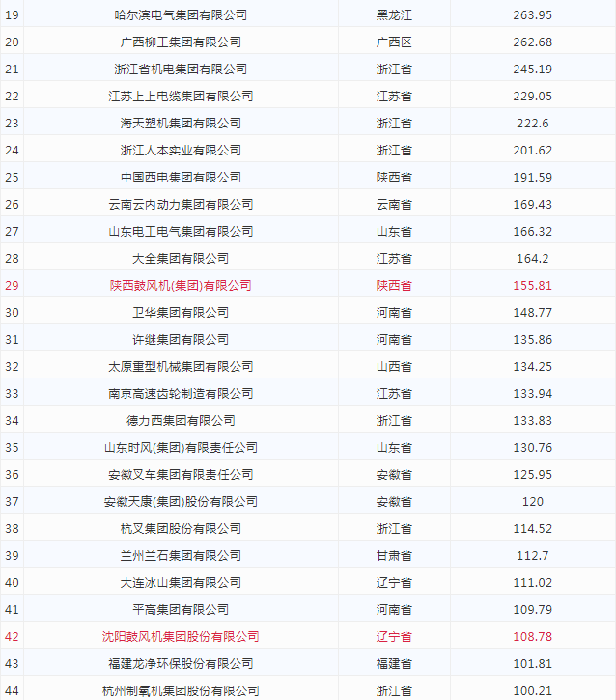Screen dimensions: 616x700
Task: Click 山东时风(集团)有限责任公司
Action: tap(181, 447)
